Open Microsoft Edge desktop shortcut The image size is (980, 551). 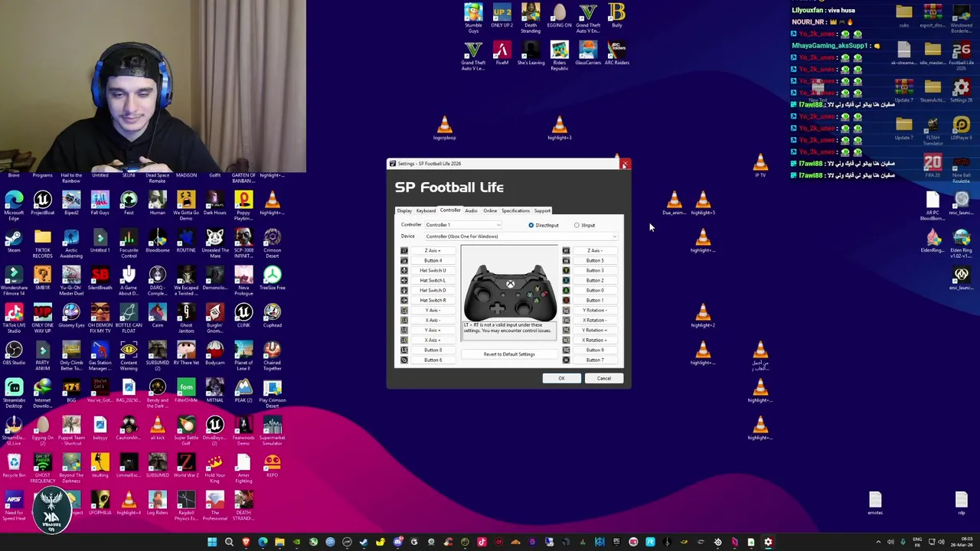point(14,205)
